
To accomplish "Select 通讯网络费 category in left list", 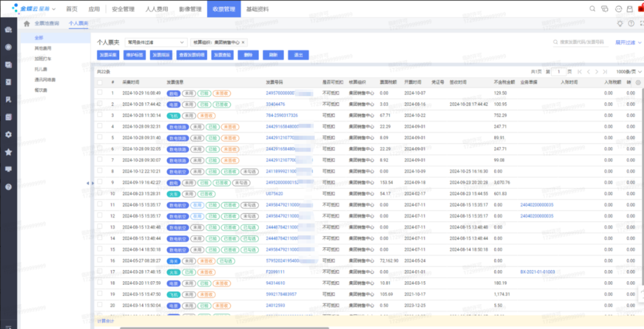I will [x=45, y=80].
